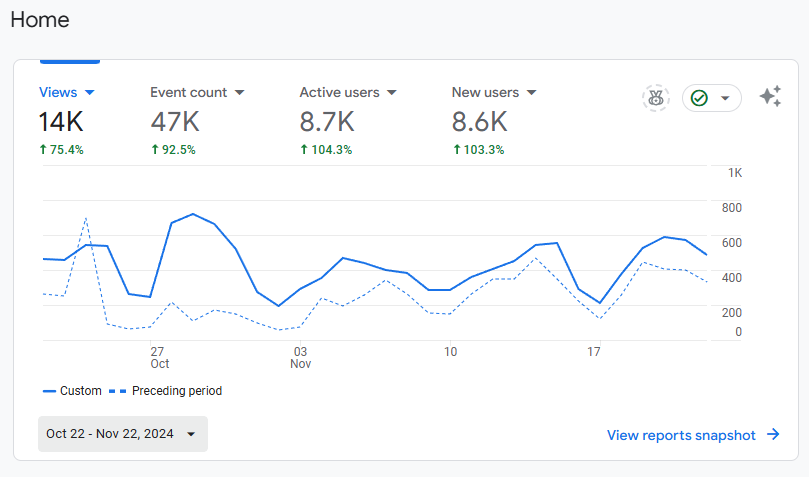Click the 1K y-axis label

(735, 173)
